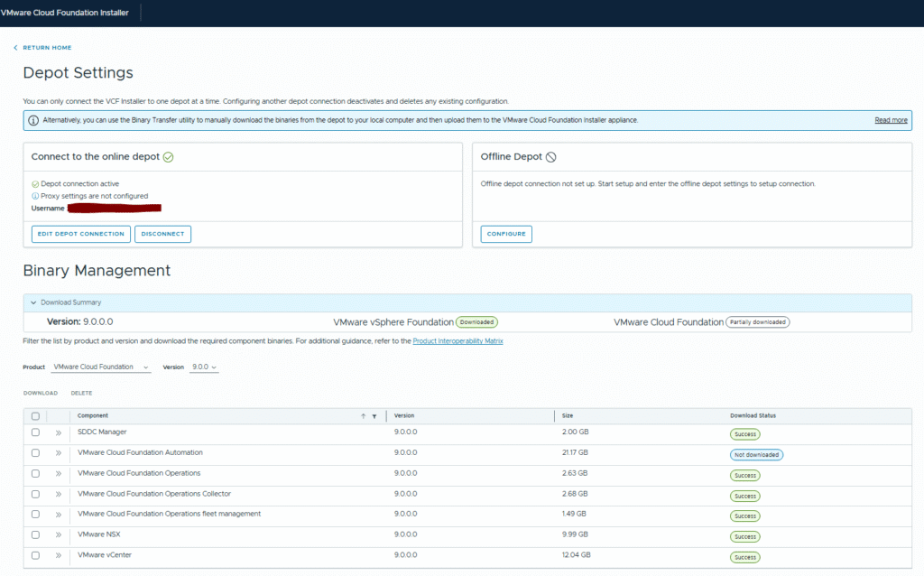
Task: Click Read more in the info banner
Action: (891, 120)
